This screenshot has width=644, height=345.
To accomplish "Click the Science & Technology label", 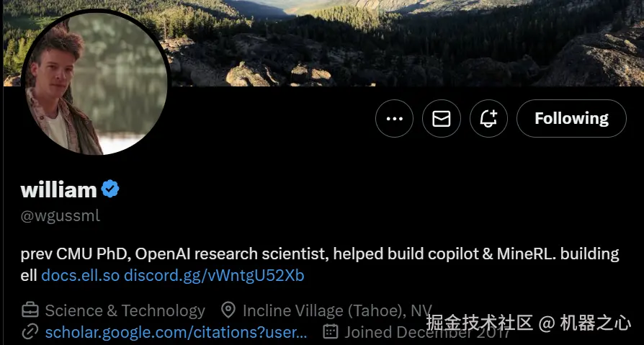I will tap(125, 310).
